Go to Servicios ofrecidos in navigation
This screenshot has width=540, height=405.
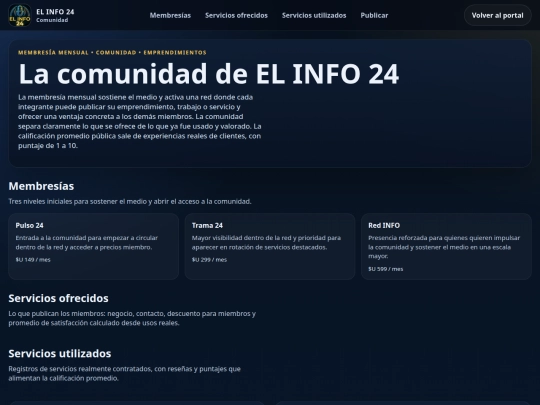(236, 15)
